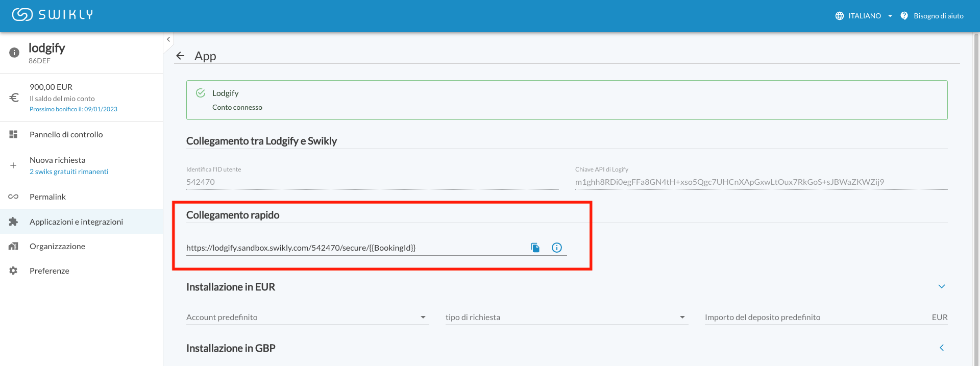Open the tipo di richiesta dropdown
980x366 pixels.
point(566,318)
